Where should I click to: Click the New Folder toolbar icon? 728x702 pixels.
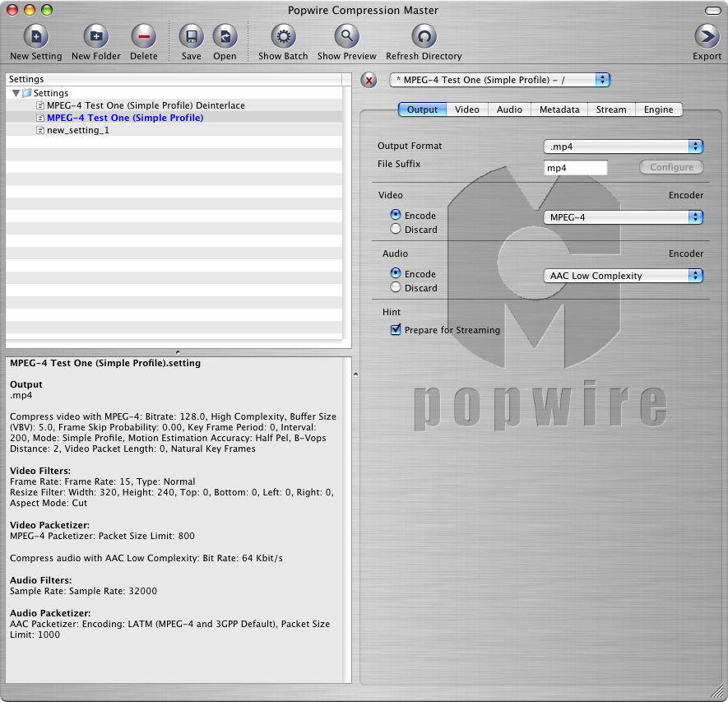(96, 36)
